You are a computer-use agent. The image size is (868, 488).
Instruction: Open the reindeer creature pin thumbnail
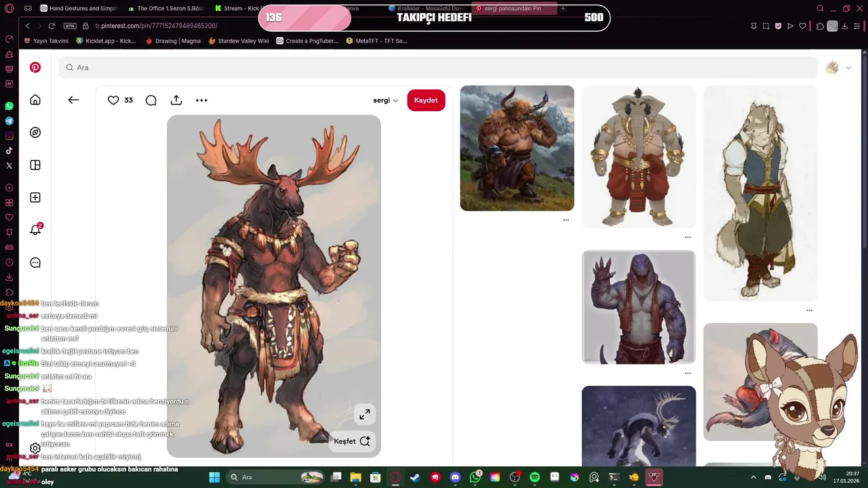pyautogui.click(x=639, y=426)
